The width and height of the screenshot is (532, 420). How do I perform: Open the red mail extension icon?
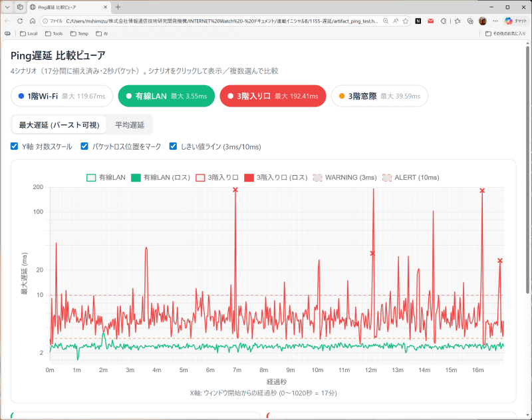430,21
